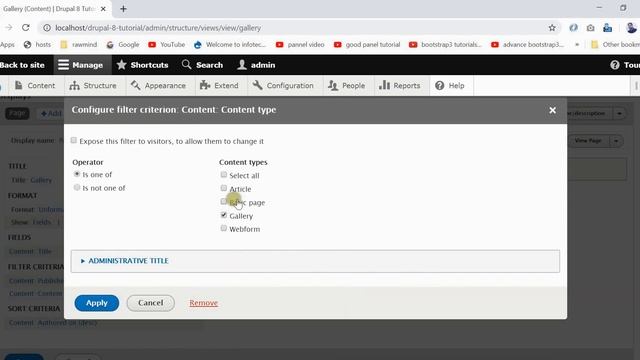Click the Remove link
The height and width of the screenshot is (360, 640).
point(203,303)
